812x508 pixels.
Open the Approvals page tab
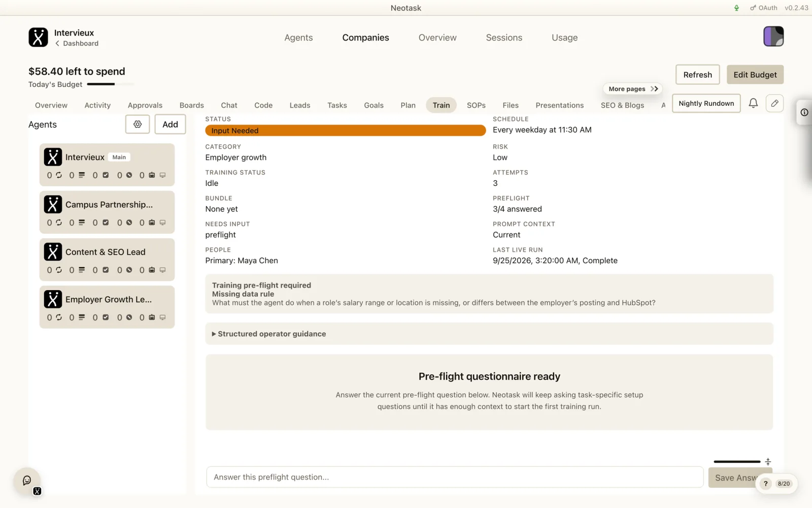(145, 105)
